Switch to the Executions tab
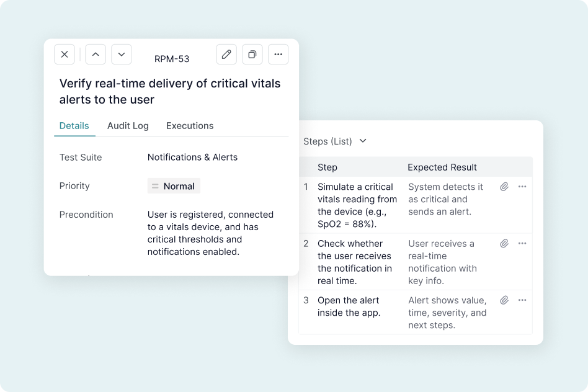This screenshot has width=588, height=392. 190,126
